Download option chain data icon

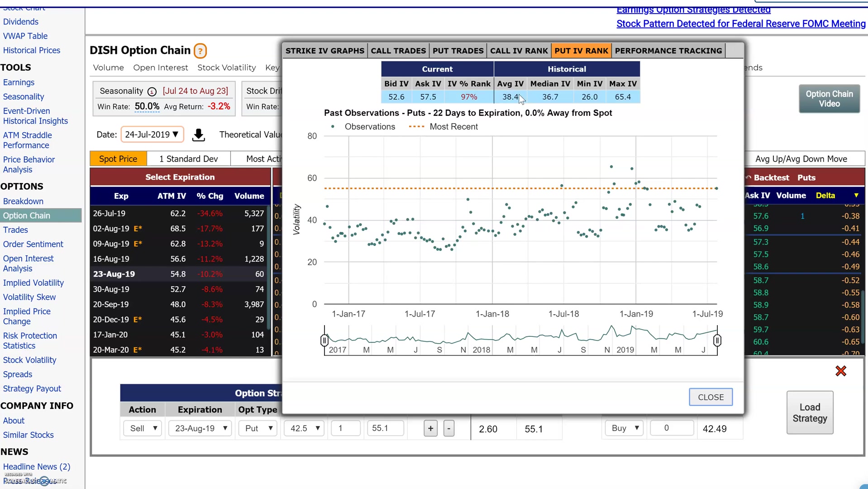(198, 135)
